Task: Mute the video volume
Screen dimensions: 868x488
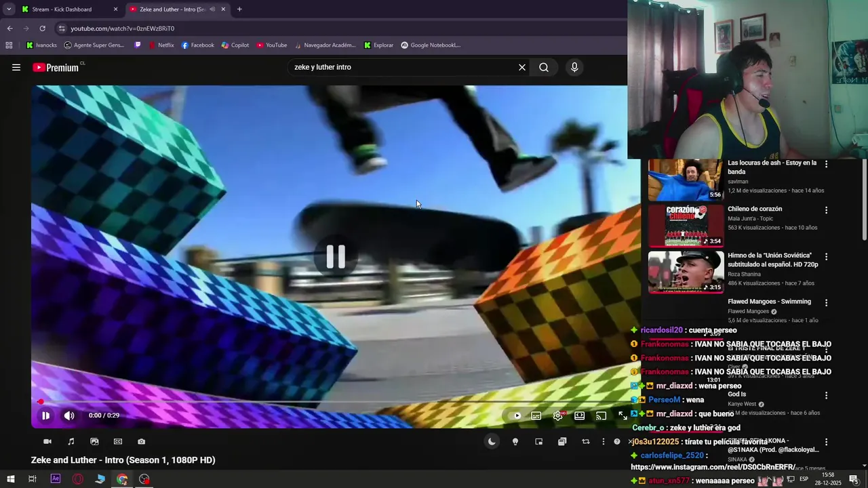Action: pyautogui.click(x=69, y=415)
